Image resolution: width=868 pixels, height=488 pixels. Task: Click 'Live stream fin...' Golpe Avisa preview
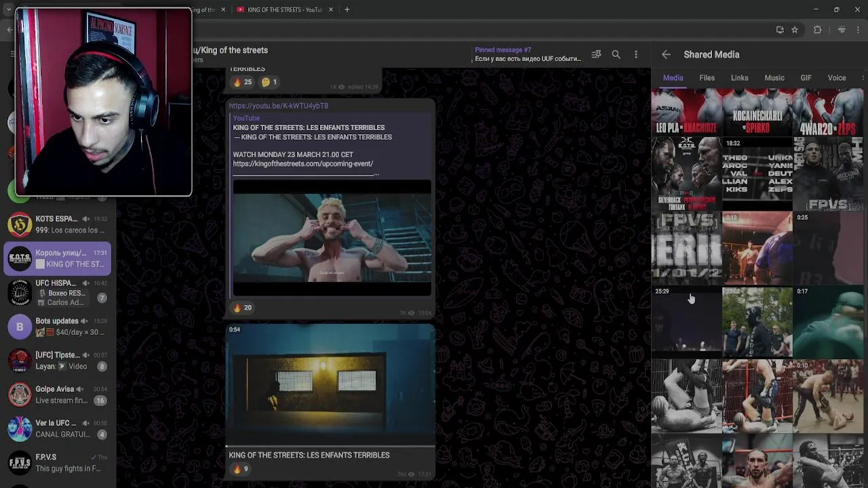tap(62, 401)
